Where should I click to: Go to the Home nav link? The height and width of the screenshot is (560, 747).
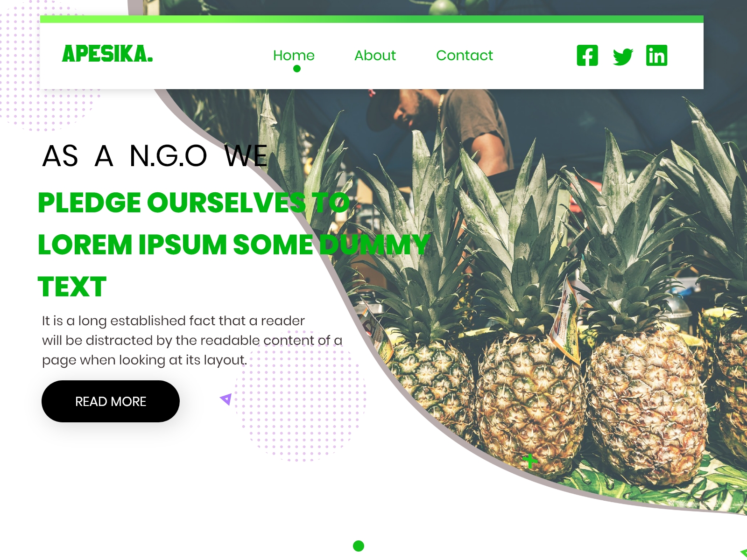pyautogui.click(x=294, y=56)
